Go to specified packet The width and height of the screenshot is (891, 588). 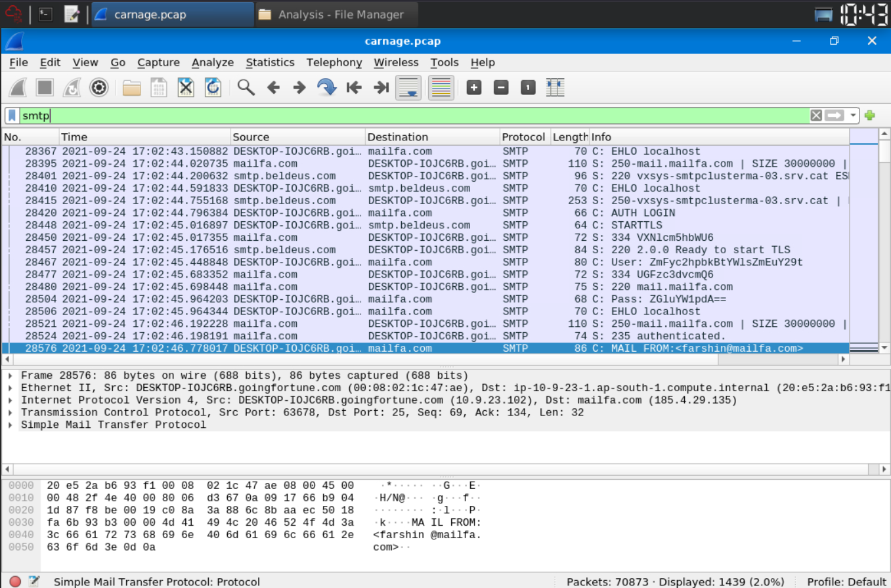coord(326,87)
